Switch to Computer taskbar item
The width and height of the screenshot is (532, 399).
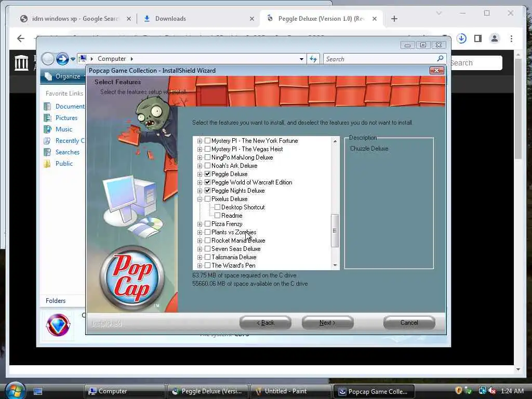[x=125, y=391]
